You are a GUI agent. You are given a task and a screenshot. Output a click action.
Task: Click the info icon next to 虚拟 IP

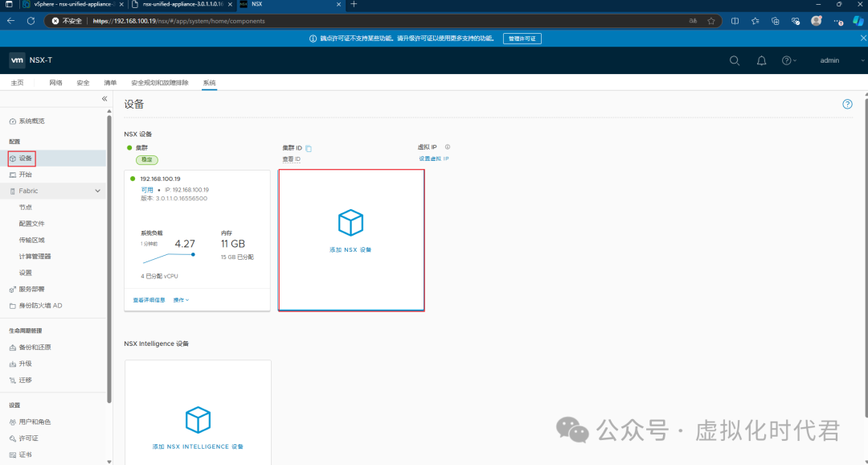pos(448,147)
